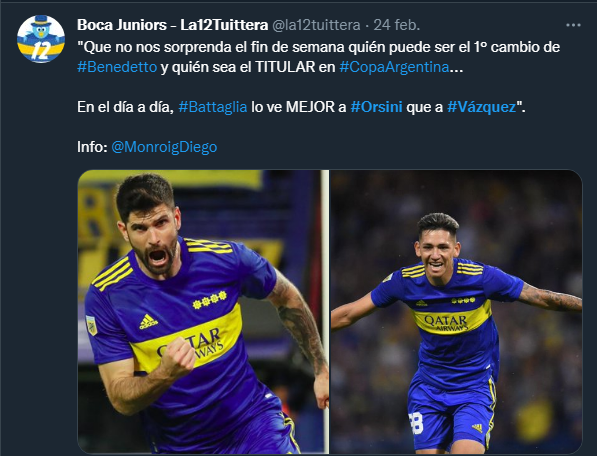Image resolution: width=597 pixels, height=456 pixels.
Task: Click the clenched fist in the left photo
Action: pyautogui.click(x=178, y=359)
